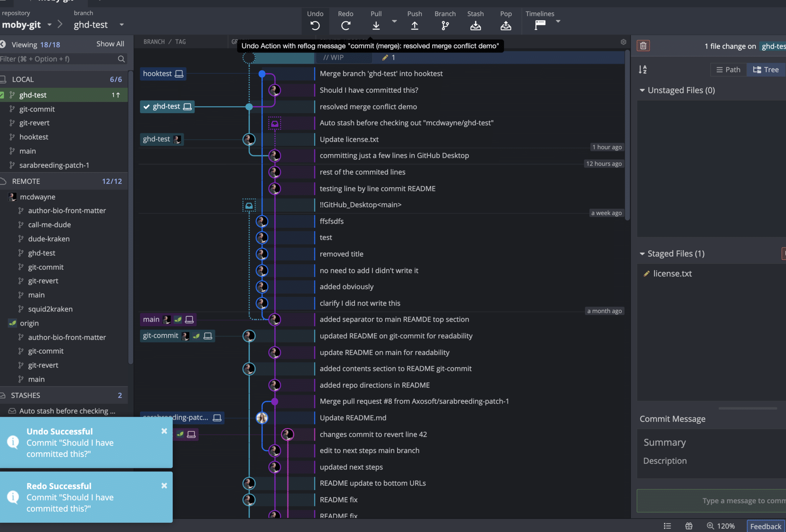Pop the stash with the Pop icon

[506, 25]
